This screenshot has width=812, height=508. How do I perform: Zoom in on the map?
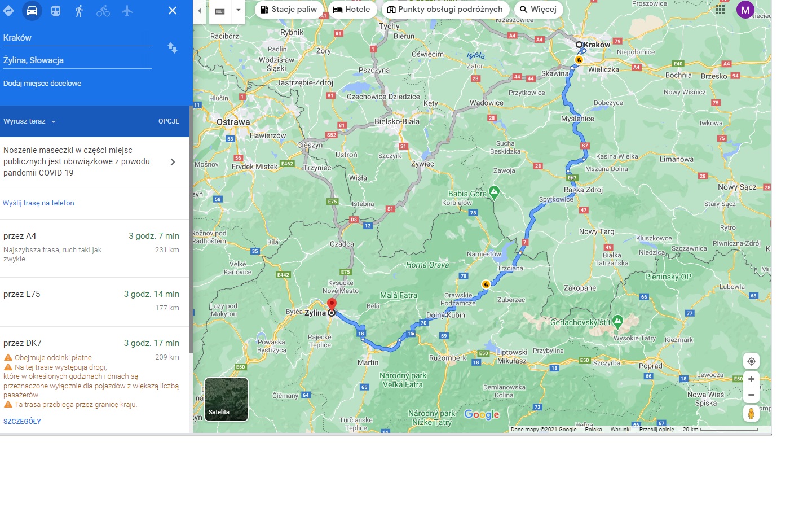pos(751,379)
